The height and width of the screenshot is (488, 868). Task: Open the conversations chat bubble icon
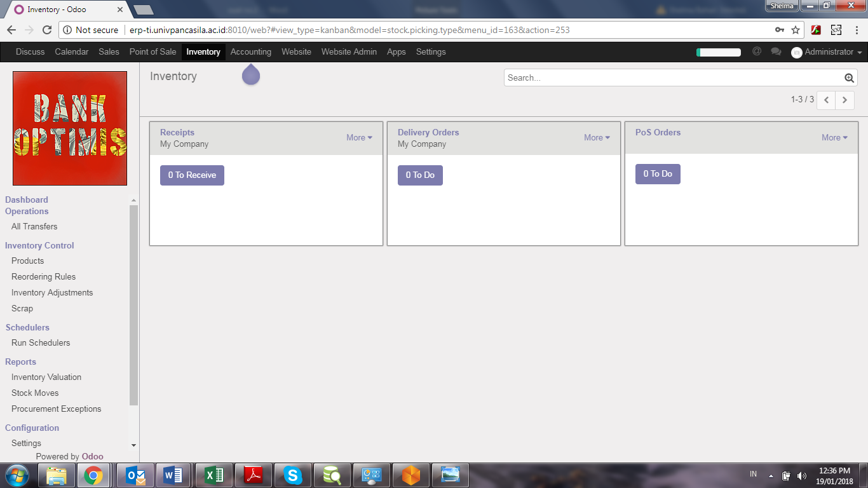776,51
